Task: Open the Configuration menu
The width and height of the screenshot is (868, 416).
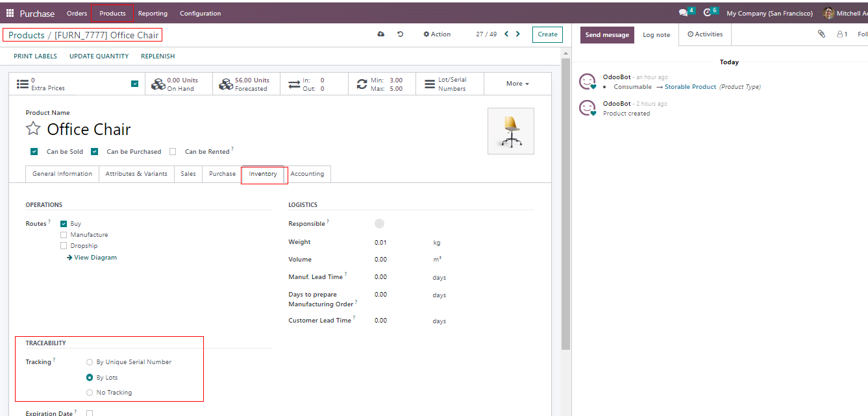Action: [x=200, y=14]
